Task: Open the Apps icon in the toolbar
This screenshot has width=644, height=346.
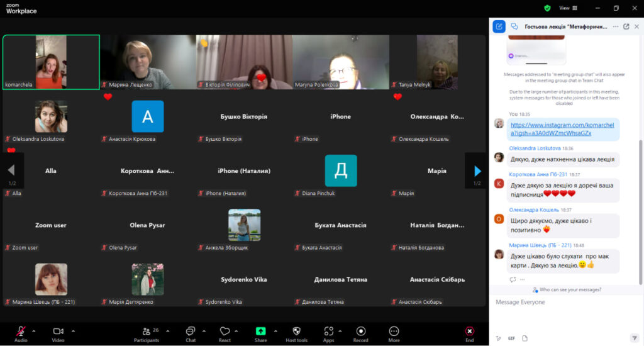Action: 328,331
